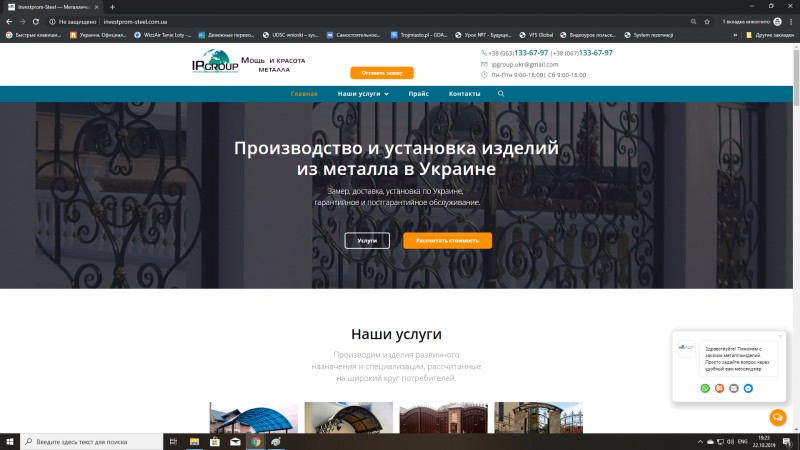Open the Chrome three-dot menu
Image resolution: width=800 pixels, height=450 pixels.
tap(791, 22)
